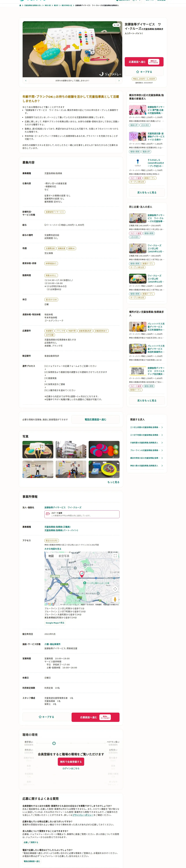This screenshot has height=868, width=186.
Task: Open the white shelf room photo thumbnail
Action: 38,469
